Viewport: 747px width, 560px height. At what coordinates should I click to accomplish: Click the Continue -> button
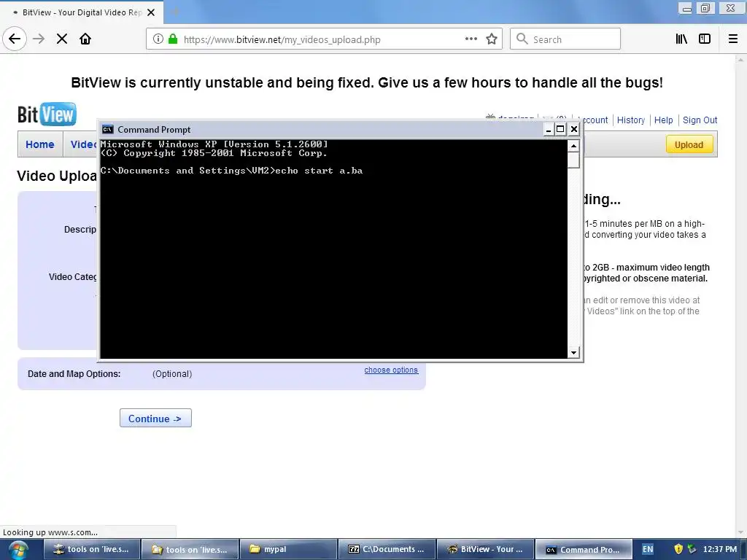[155, 418]
